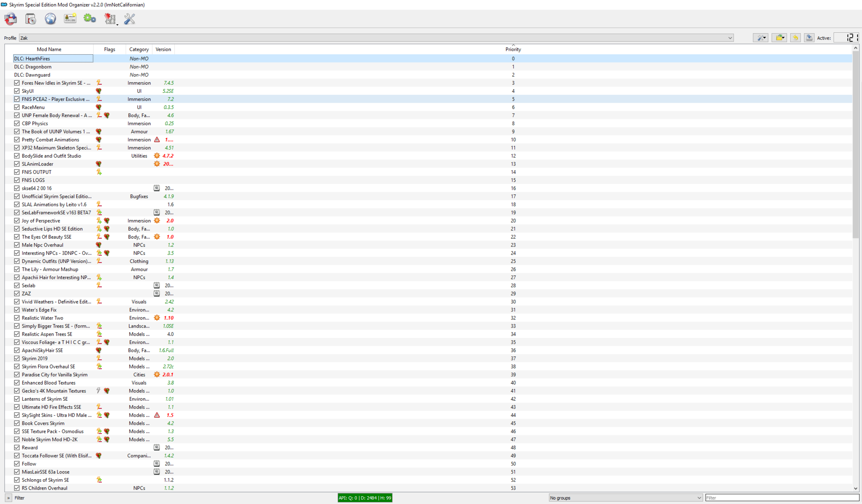Click the mod list scrollbar down arrow
This screenshot has width=862, height=504.
[x=855, y=488]
